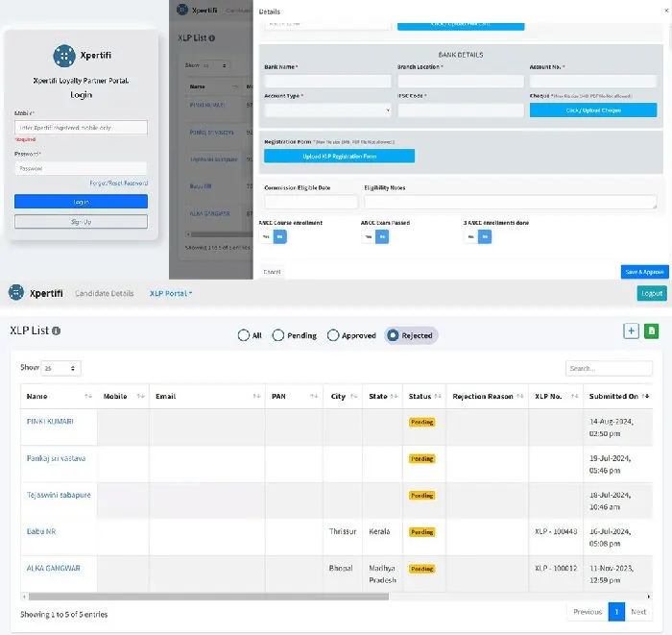Sort table by City column arrows
This screenshot has height=635, width=672.
(x=353, y=396)
